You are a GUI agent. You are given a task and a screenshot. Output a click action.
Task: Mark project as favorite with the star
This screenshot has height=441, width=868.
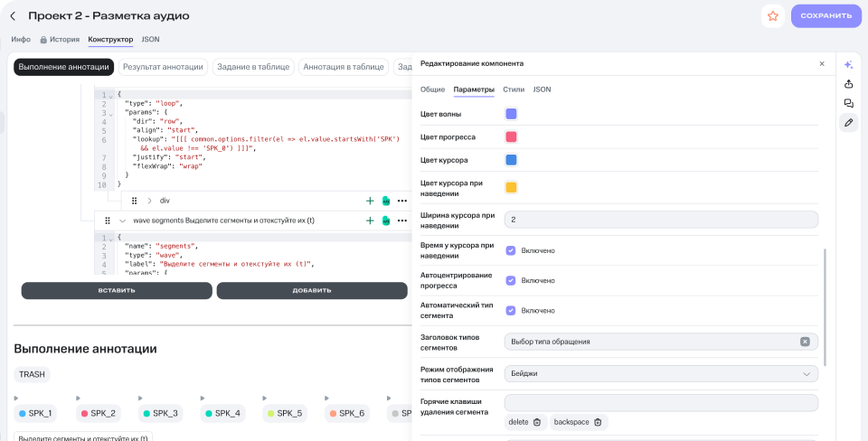(x=773, y=16)
